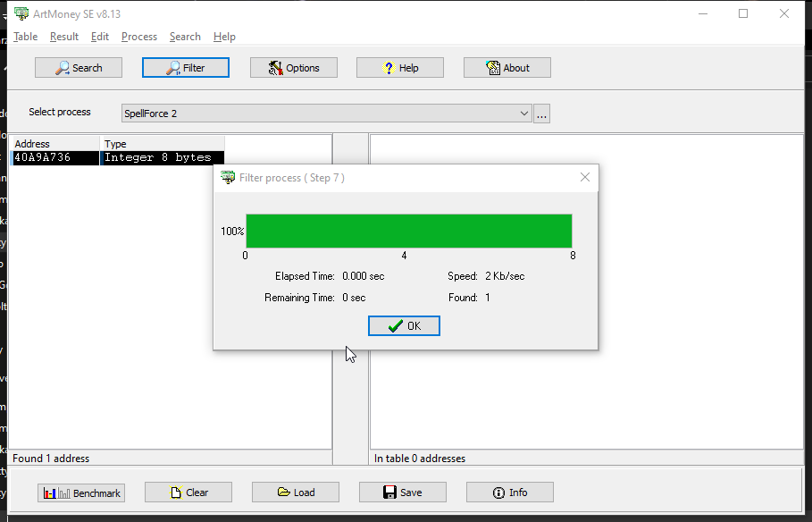Click the Clear button
This screenshot has height=522, width=812.
188,493
